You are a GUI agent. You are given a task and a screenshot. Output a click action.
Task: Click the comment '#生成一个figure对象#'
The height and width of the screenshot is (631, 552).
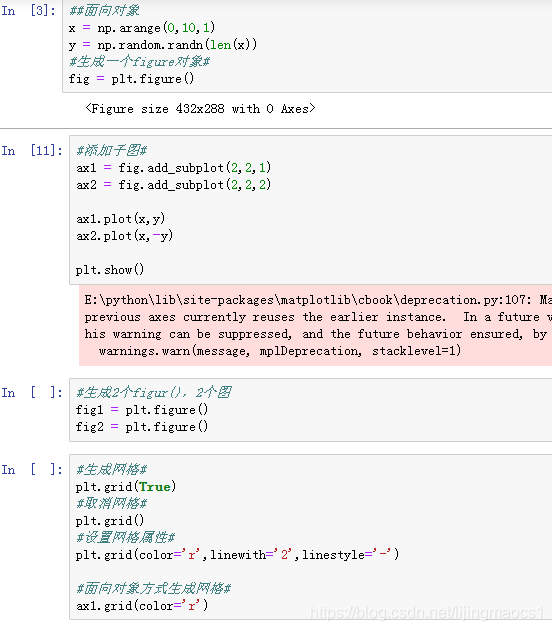coord(139,62)
